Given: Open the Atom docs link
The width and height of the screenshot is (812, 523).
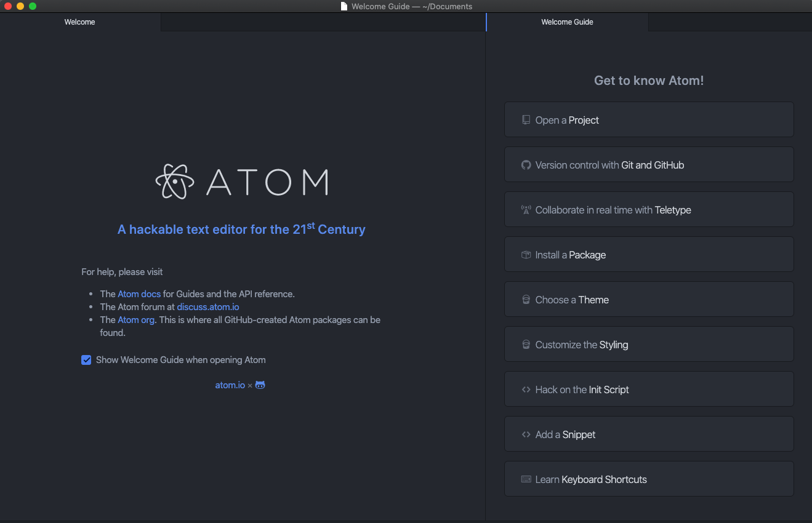Looking at the screenshot, I should [139, 293].
